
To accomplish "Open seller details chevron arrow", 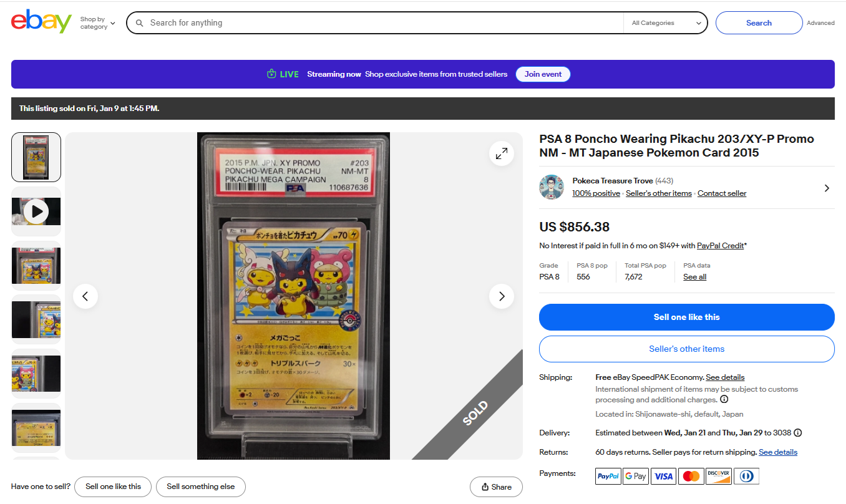I will [x=827, y=188].
